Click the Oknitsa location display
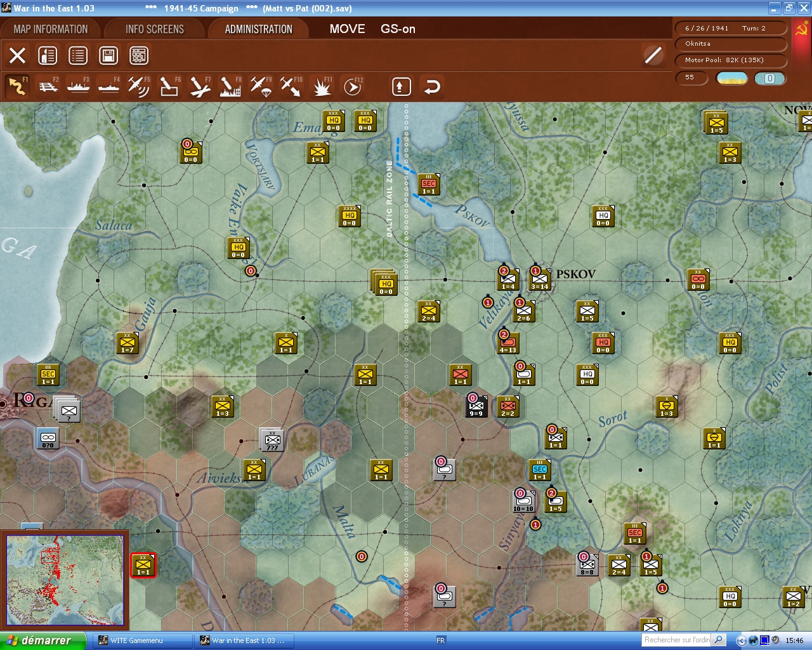Image resolution: width=812 pixels, height=650 pixels. coord(731,44)
